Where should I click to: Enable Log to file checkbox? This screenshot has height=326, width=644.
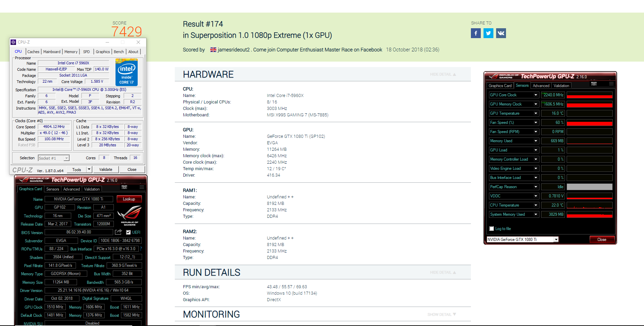492,229
